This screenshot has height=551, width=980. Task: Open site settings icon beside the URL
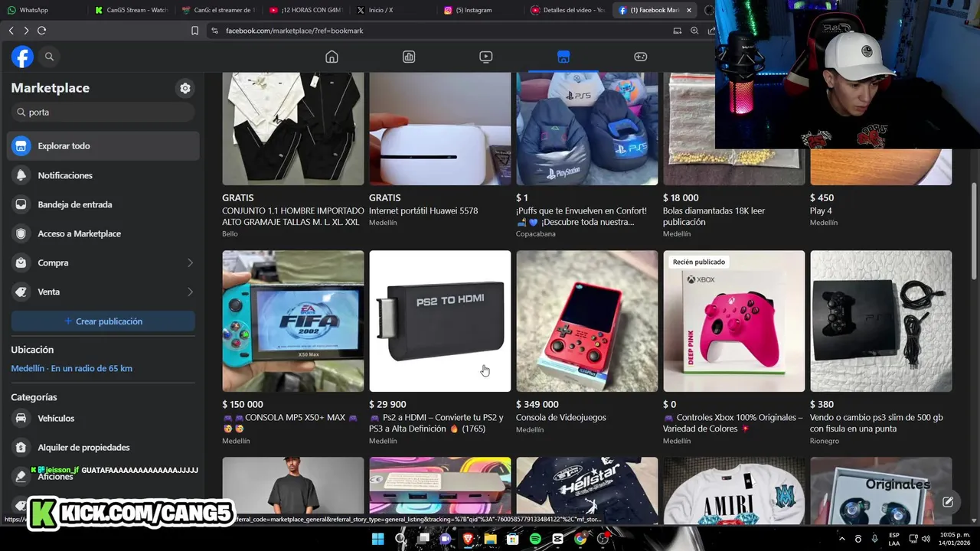point(214,31)
